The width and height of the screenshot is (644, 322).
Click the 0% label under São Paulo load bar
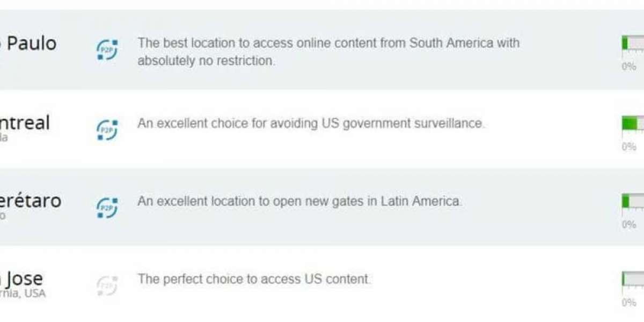pyautogui.click(x=629, y=67)
